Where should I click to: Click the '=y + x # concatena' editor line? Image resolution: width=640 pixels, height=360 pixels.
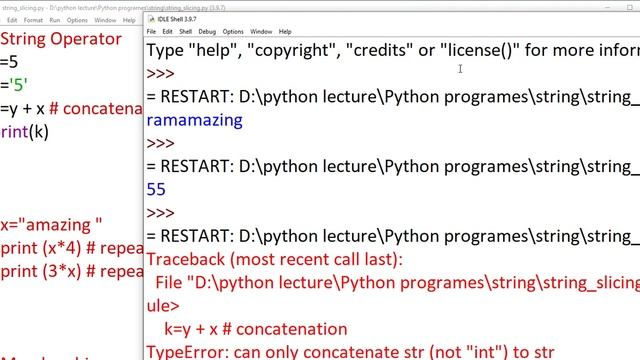point(71,109)
